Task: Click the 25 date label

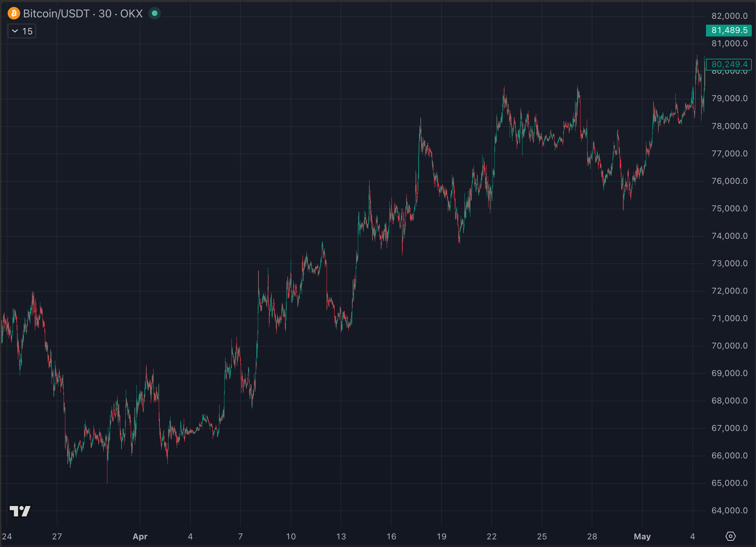Action: (x=542, y=537)
